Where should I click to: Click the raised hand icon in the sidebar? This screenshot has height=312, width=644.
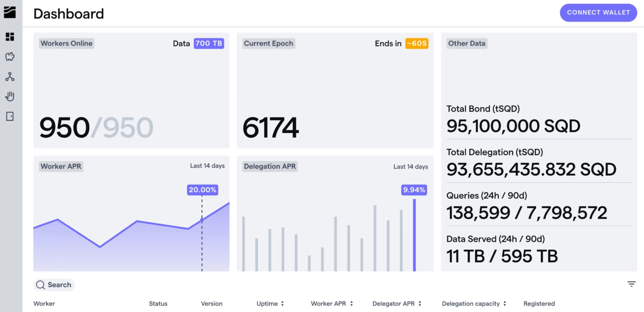click(10, 97)
